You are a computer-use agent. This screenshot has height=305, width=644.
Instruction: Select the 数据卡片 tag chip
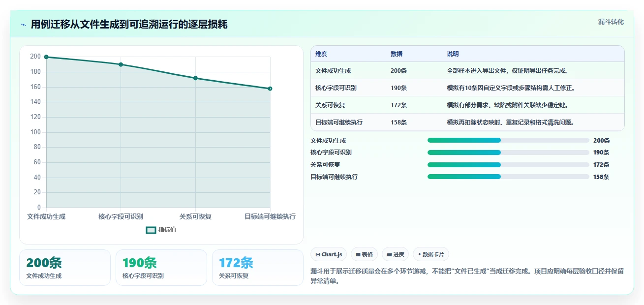click(430, 254)
